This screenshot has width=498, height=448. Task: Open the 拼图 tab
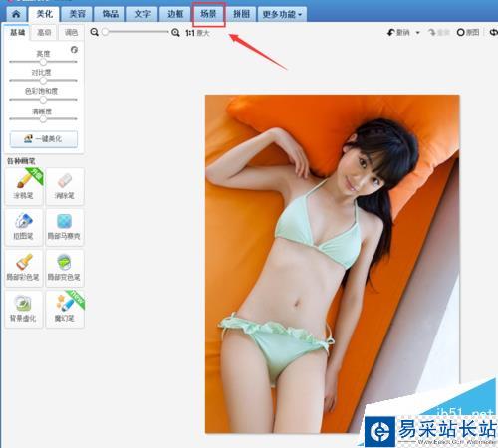pos(241,14)
